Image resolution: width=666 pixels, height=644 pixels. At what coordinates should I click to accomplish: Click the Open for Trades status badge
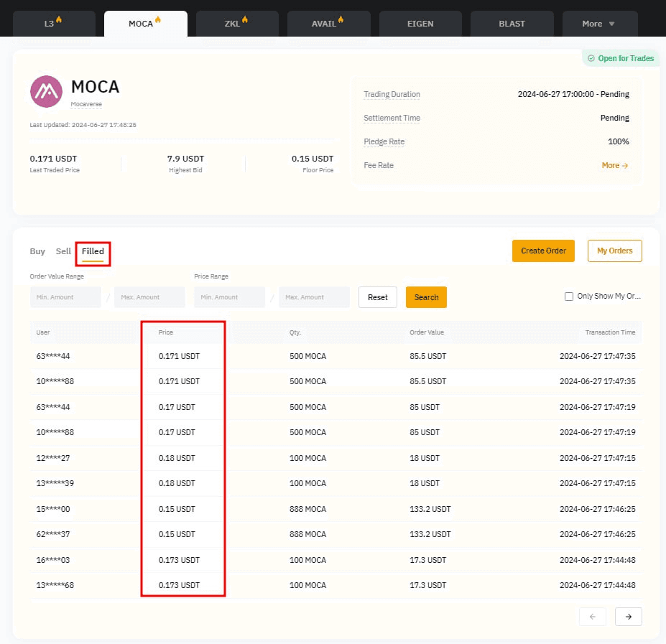[621, 58]
